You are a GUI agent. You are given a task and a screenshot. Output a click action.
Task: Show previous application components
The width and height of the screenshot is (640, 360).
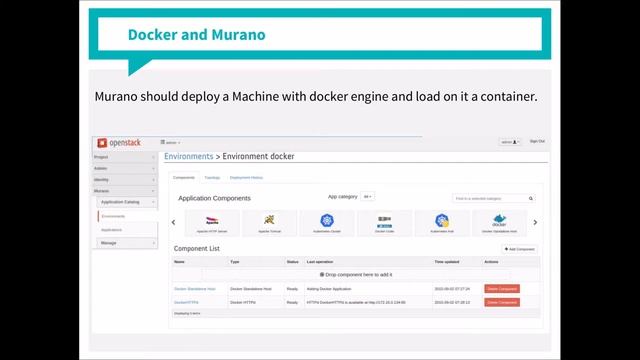(x=173, y=222)
